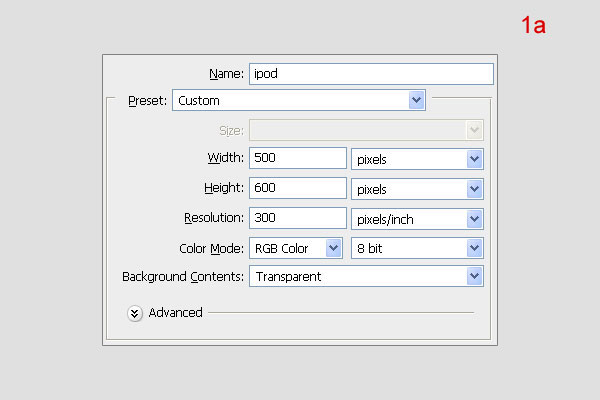Screen dimensions: 600x400
Task: Click the Height value field
Action: coord(298,188)
